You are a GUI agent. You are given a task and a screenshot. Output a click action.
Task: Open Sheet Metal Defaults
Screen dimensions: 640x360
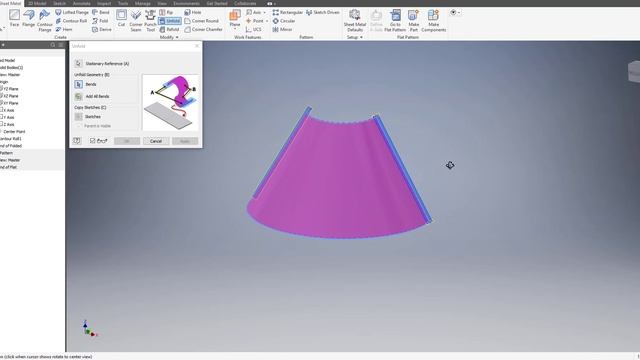pyautogui.click(x=355, y=20)
